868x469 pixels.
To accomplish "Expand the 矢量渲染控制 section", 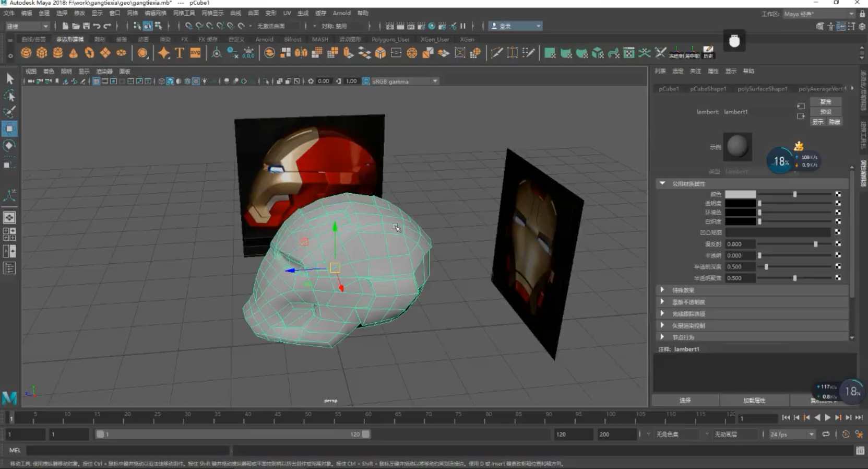I will click(662, 325).
